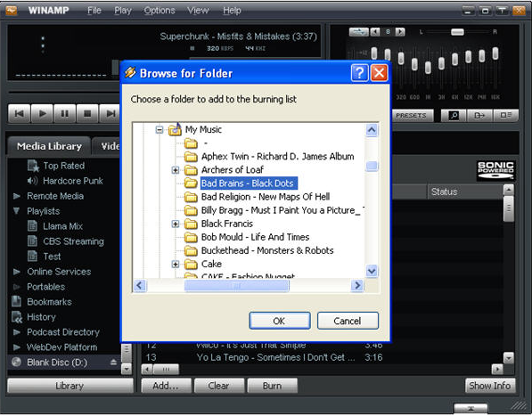The image size is (532, 416).
Task: Click the arrow-out icon next to magnifier
Action: click(479, 116)
